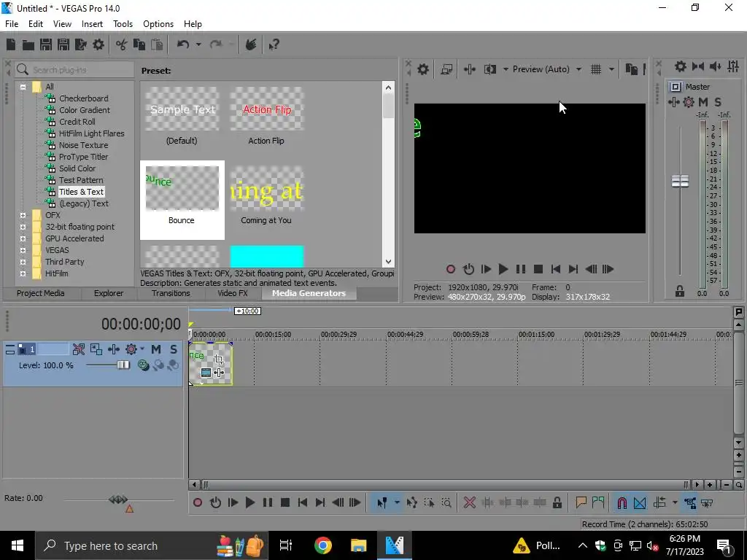Click the Undo arrow icon
This screenshot has width=747, height=560.
click(183, 44)
